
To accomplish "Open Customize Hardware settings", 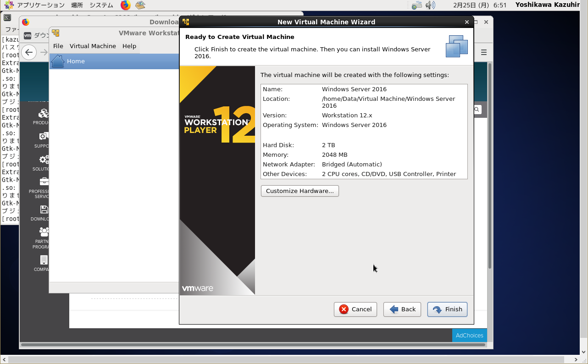I will [x=300, y=191].
